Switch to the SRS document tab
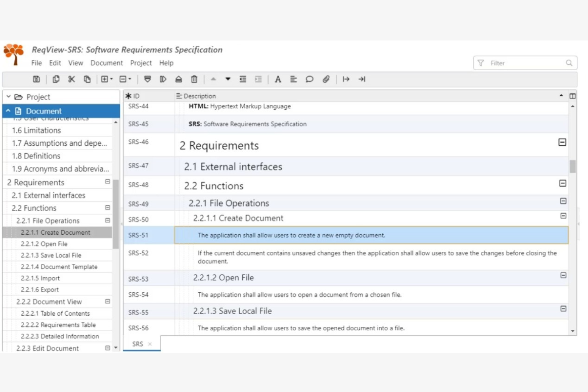Viewport: 588px width, 392px height. (137, 344)
